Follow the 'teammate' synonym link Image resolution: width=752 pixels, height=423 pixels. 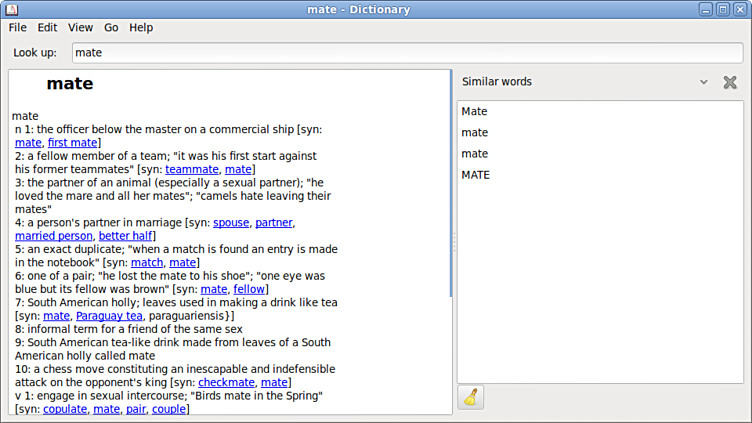click(191, 170)
